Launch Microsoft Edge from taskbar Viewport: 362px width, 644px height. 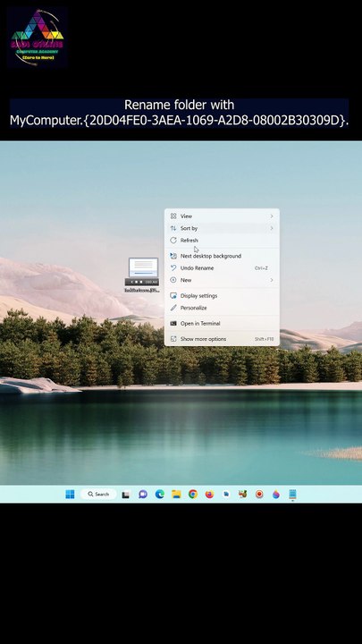(x=160, y=495)
